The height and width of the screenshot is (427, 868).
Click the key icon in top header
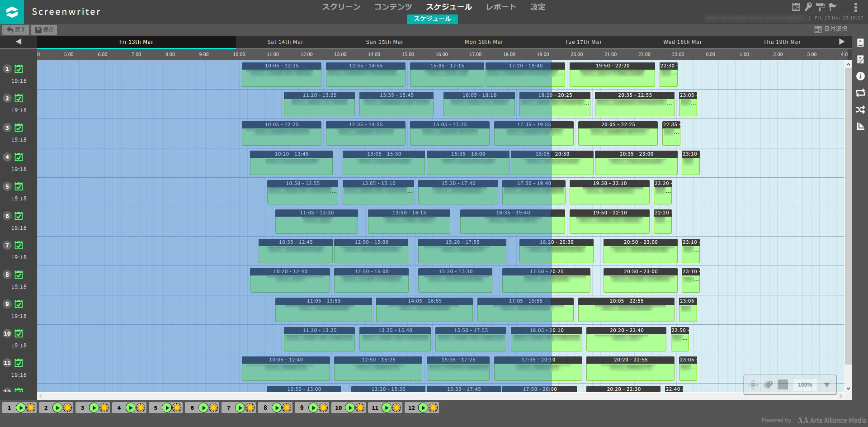click(x=808, y=7)
